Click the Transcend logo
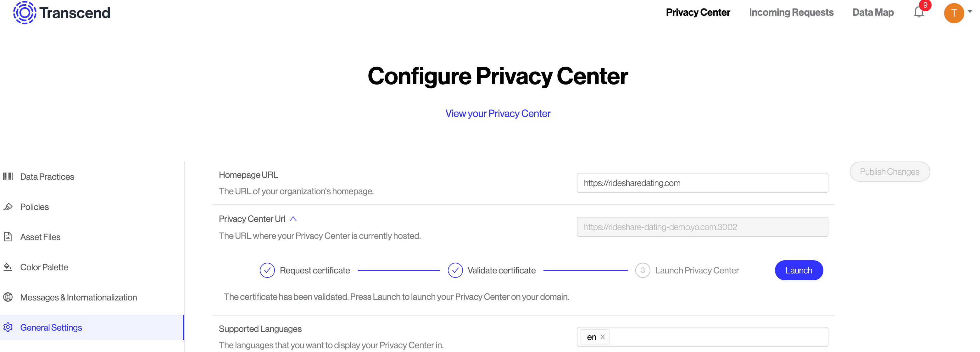Image resolution: width=980 pixels, height=352 pixels. 61,13
